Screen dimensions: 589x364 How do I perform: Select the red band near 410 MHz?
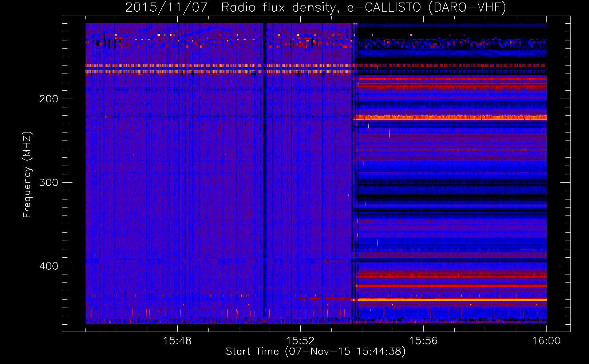tap(451, 276)
